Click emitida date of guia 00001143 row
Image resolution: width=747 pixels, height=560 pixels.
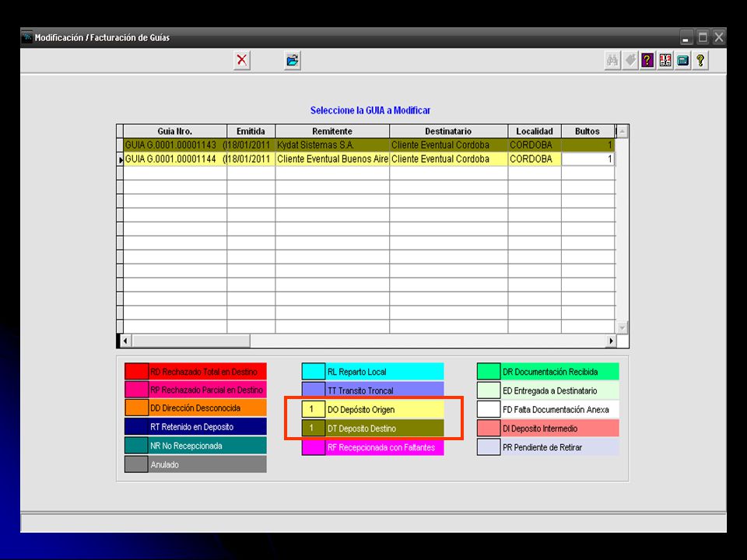click(251, 145)
